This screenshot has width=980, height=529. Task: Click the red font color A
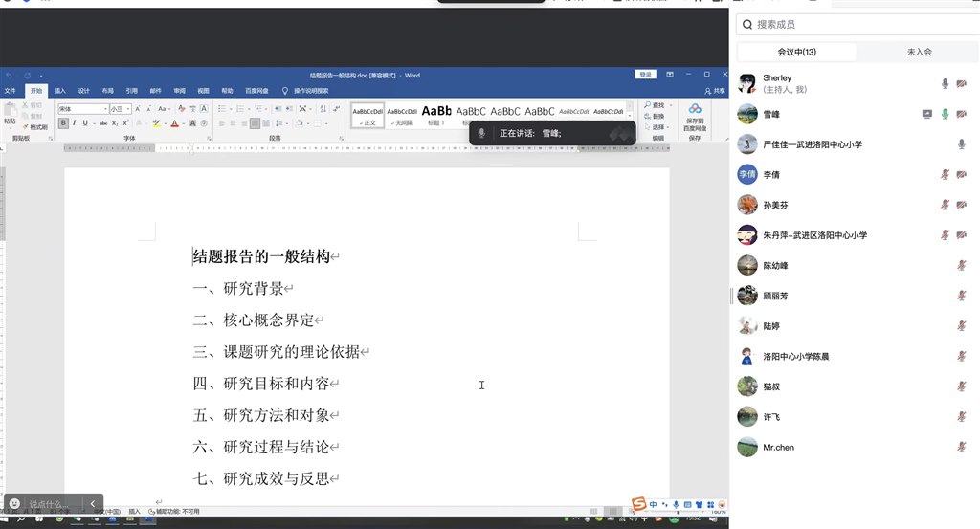[x=174, y=123]
